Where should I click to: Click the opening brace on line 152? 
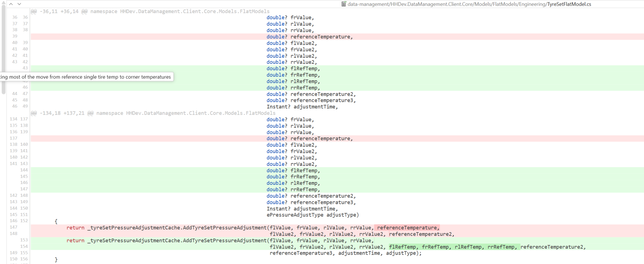click(56, 221)
